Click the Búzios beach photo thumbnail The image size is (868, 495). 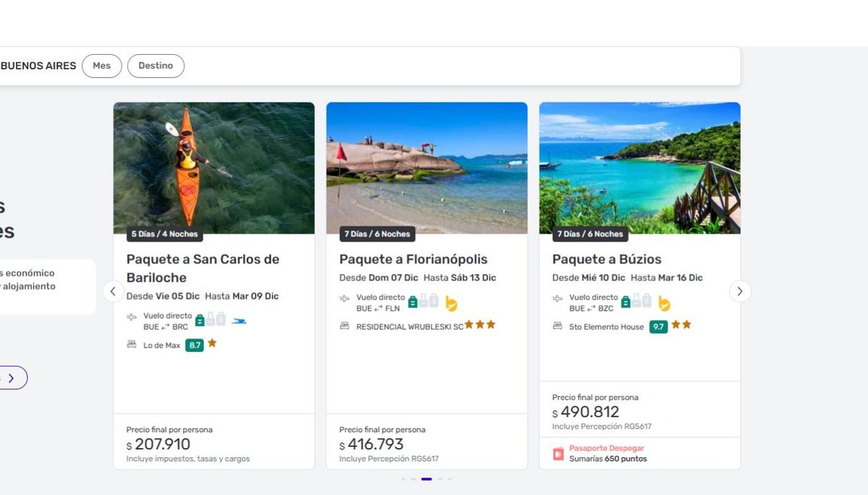click(639, 168)
